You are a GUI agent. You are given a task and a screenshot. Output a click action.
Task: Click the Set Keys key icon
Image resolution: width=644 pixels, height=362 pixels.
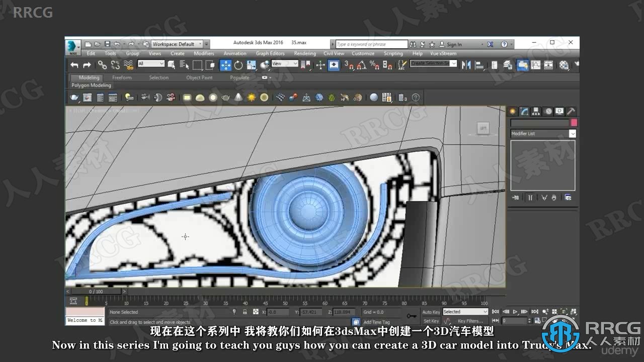pyautogui.click(x=412, y=316)
